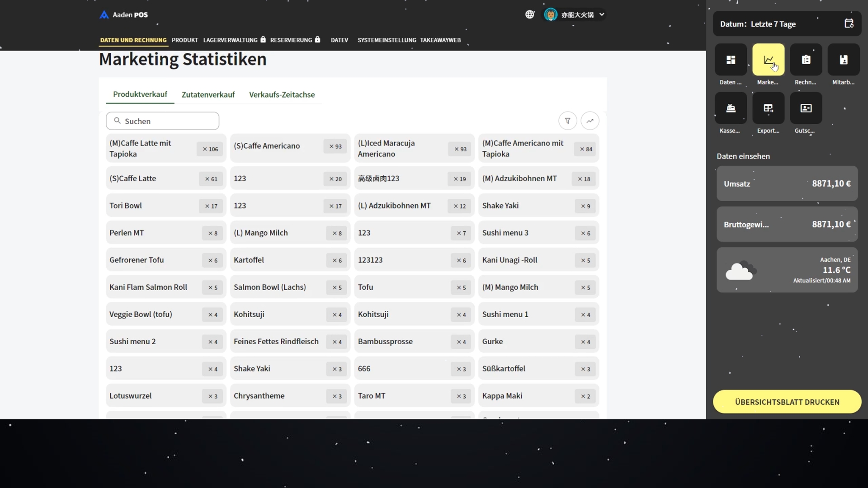Open the date calendar picker icon
This screenshot has width=868, height=488.
point(849,23)
